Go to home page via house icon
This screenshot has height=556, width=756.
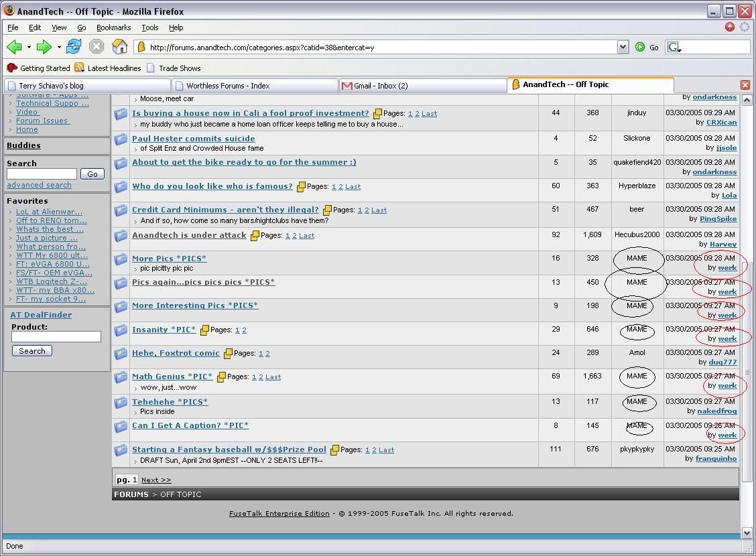119,47
